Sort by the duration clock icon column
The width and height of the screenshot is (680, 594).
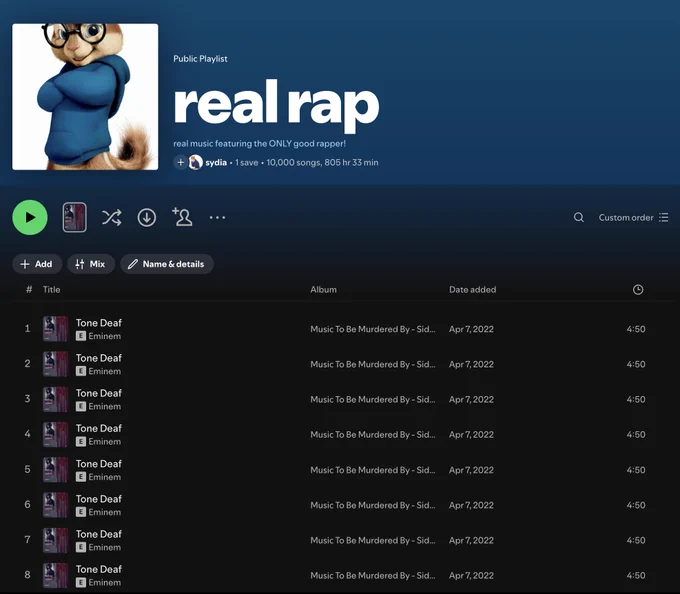point(638,290)
